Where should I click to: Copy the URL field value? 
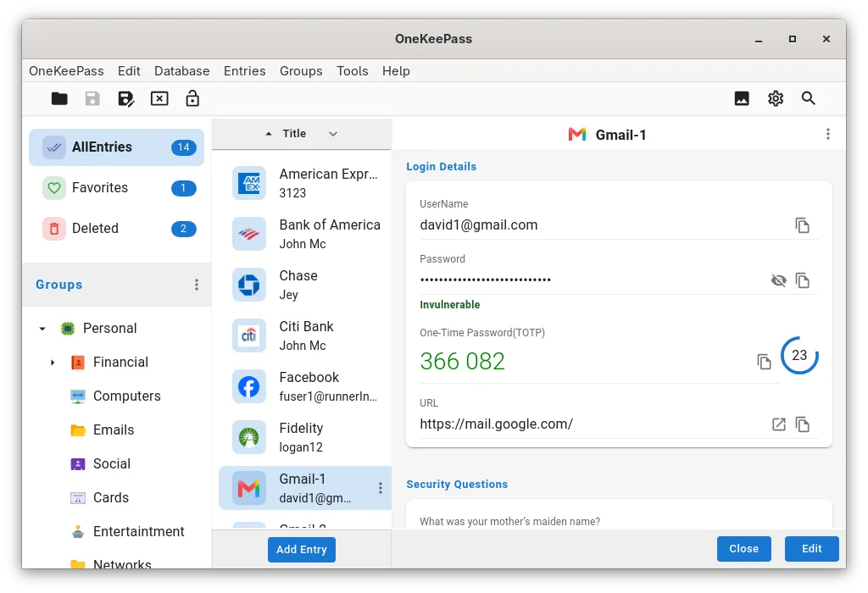(x=802, y=424)
